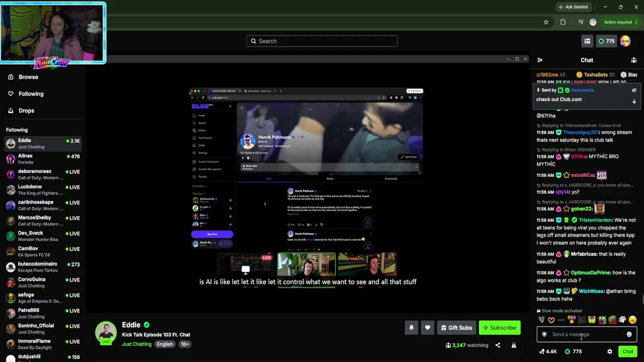This screenshot has height=362, width=644.
Task: Click the chat identity badge in message box
Action: (x=544, y=334)
